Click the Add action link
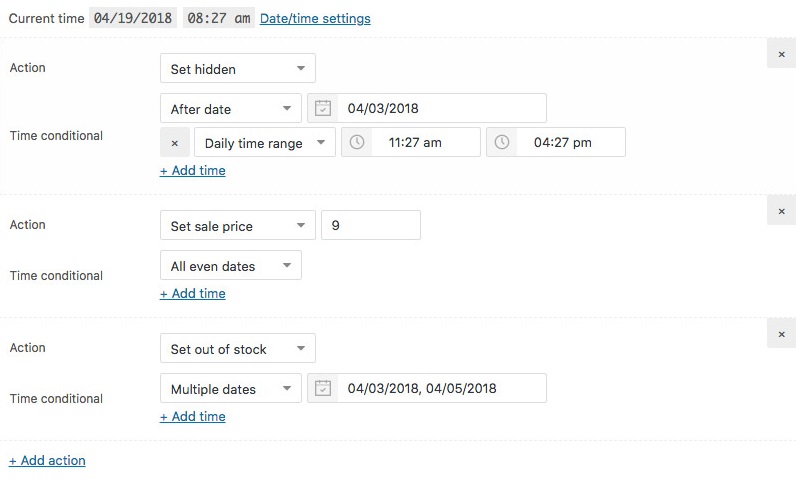 (47, 460)
